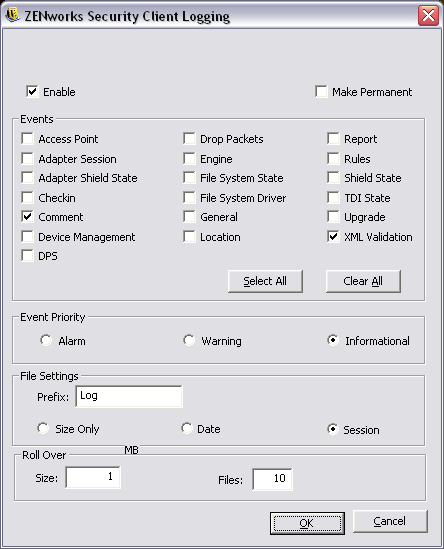Click the Clear All button

363,281
